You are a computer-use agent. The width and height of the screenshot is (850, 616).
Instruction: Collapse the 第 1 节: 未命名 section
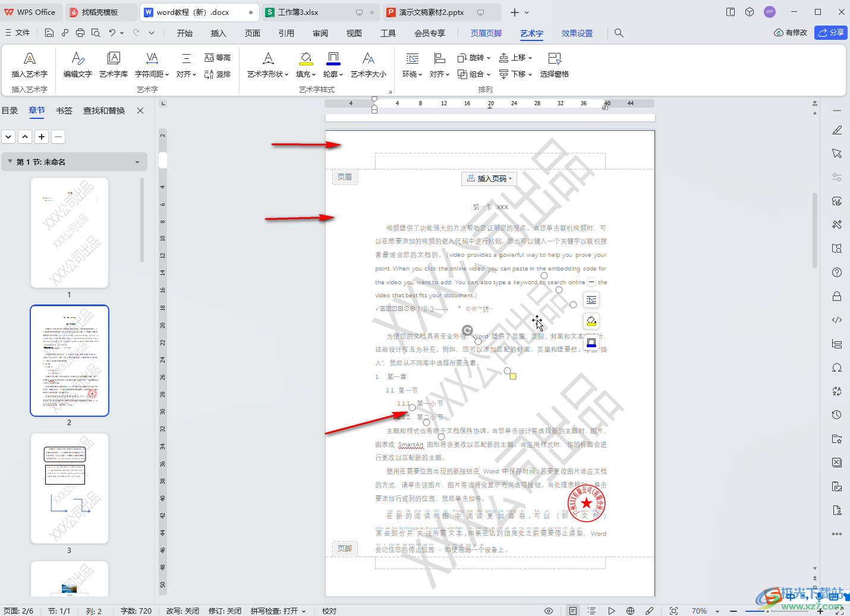coord(10,162)
